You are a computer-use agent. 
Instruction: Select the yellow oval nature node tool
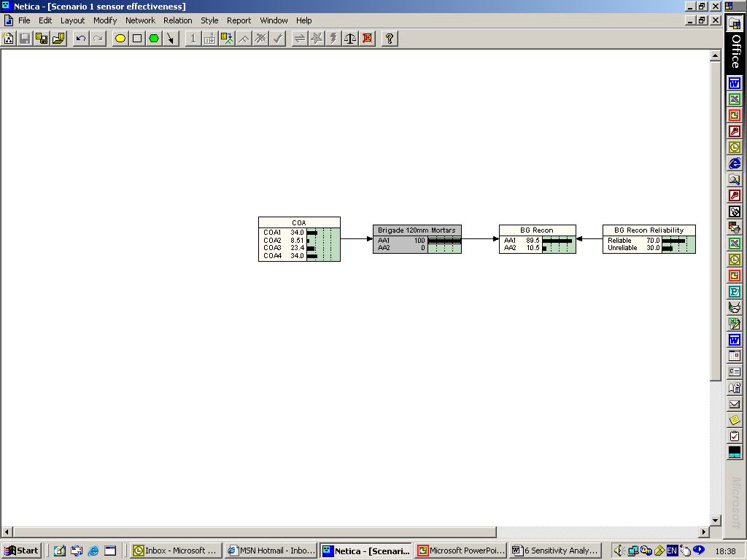pyautogui.click(x=120, y=39)
